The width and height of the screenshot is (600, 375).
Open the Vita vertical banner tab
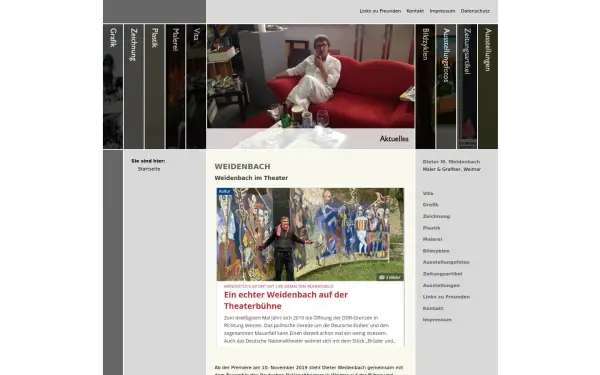196,86
